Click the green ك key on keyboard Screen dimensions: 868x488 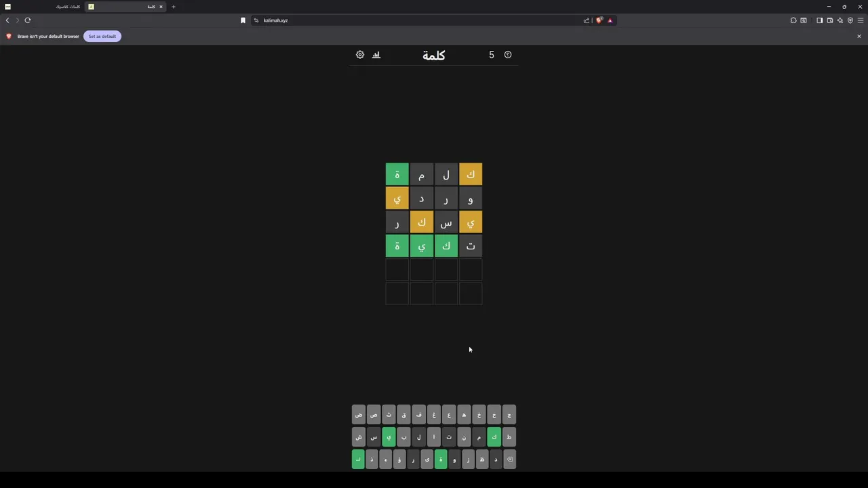click(494, 437)
